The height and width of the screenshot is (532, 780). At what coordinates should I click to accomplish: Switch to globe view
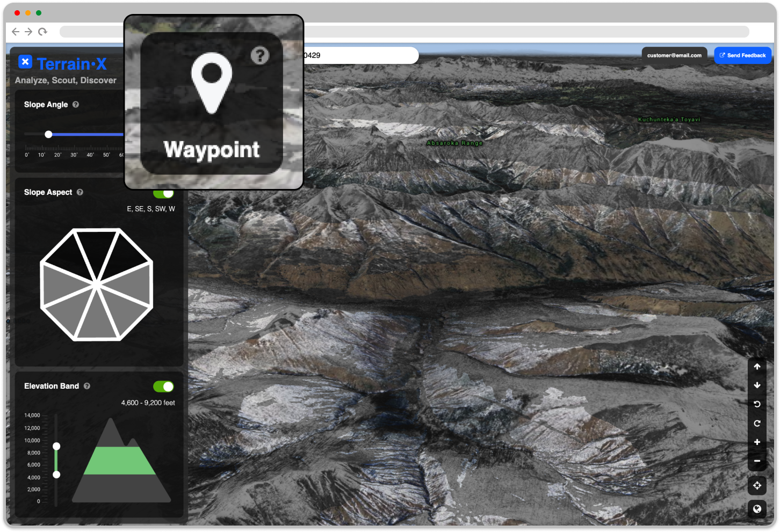tap(757, 508)
